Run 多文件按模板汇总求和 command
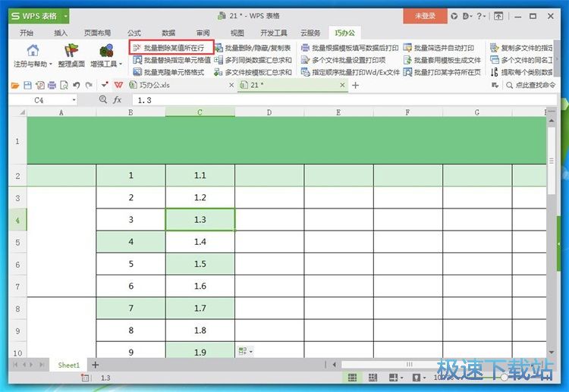The height and width of the screenshot is (392, 569). click(x=253, y=72)
